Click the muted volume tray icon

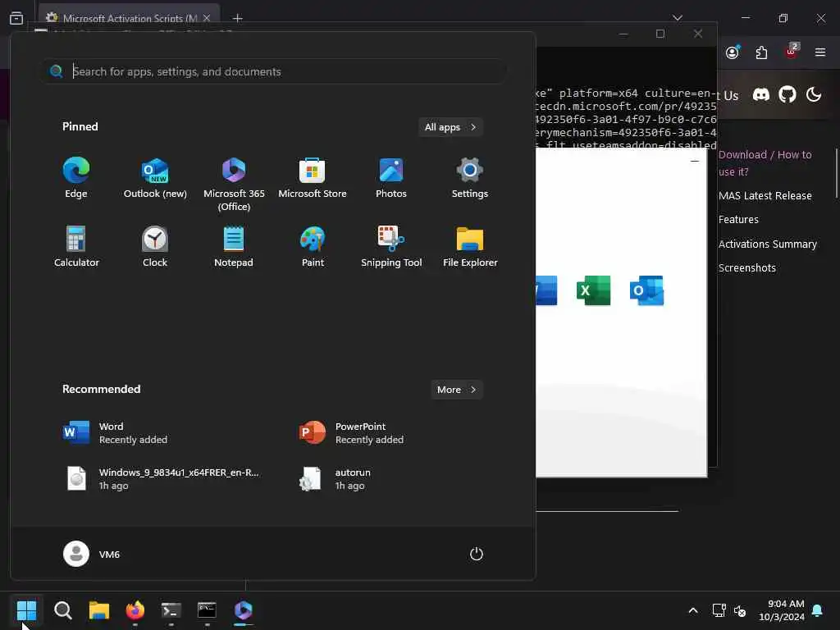coord(740,610)
